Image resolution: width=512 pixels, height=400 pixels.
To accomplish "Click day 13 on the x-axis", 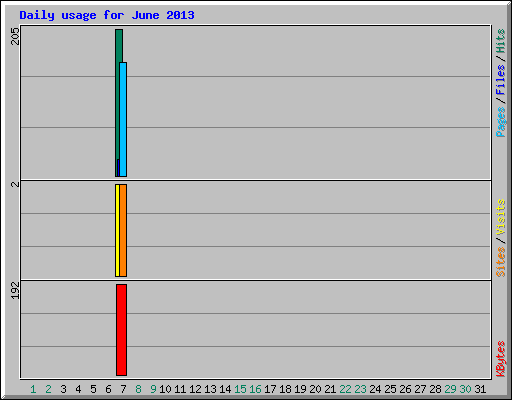I will click(210, 389).
